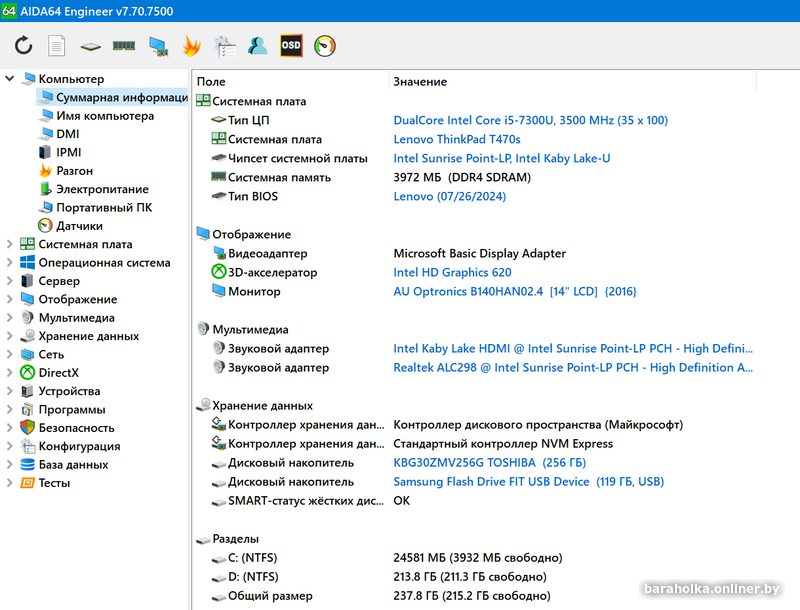The height and width of the screenshot is (610, 800).
Task: Click the user profile toolbar icon
Action: coord(258,46)
